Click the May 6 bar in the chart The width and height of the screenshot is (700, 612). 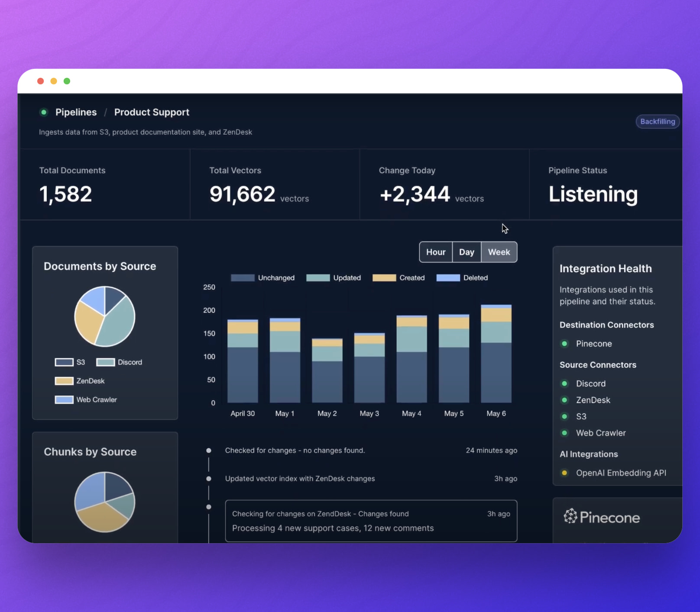click(x=496, y=354)
